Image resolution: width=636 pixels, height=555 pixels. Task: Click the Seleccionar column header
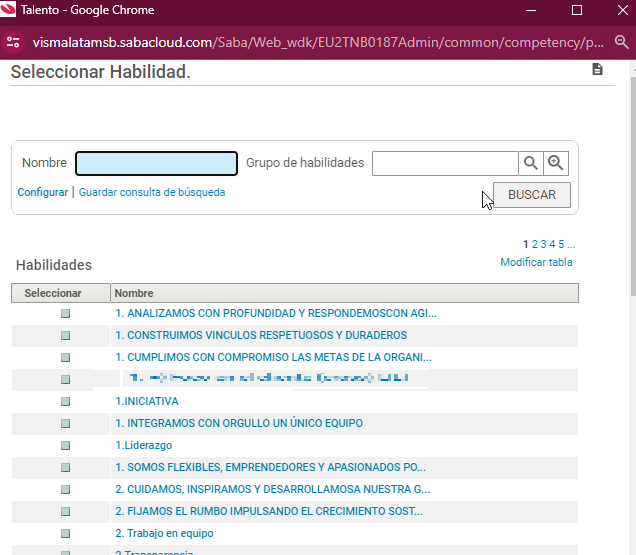click(x=61, y=293)
